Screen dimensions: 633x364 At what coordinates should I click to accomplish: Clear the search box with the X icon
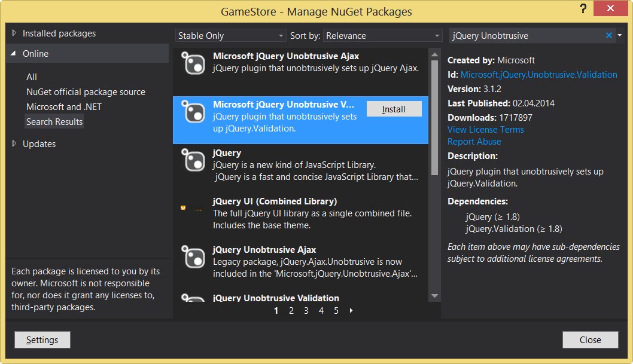[609, 35]
